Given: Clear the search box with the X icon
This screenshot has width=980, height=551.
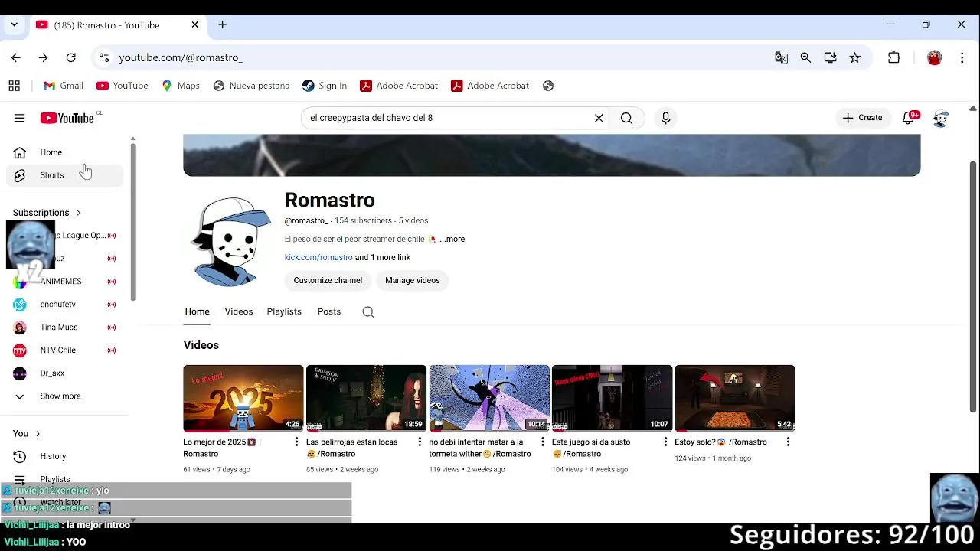Looking at the screenshot, I should (599, 118).
